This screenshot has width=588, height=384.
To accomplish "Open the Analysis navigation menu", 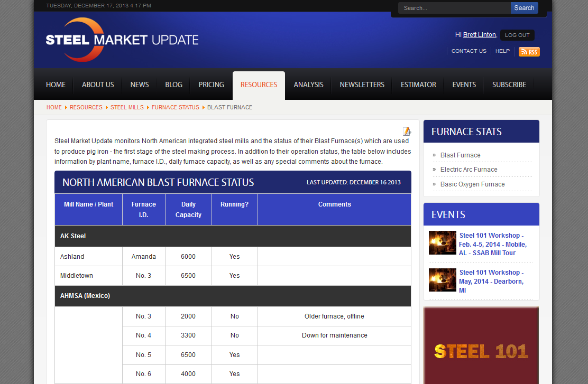I will tap(308, 85).
